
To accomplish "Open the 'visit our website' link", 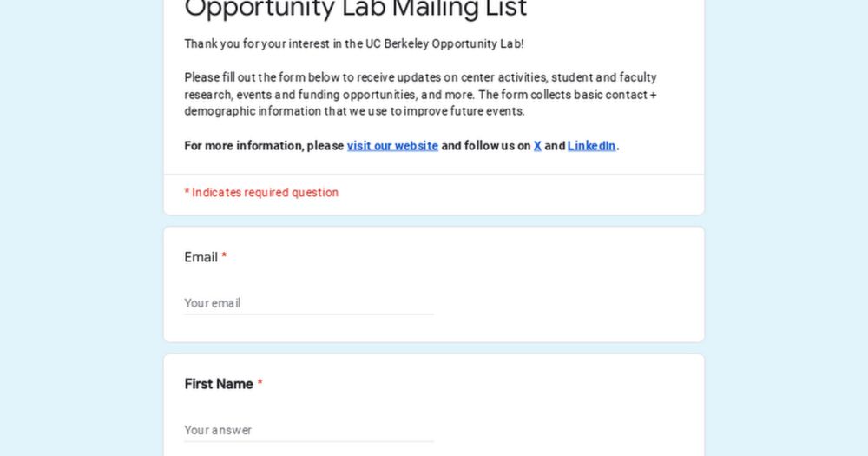I will click(x=392, y=146).
